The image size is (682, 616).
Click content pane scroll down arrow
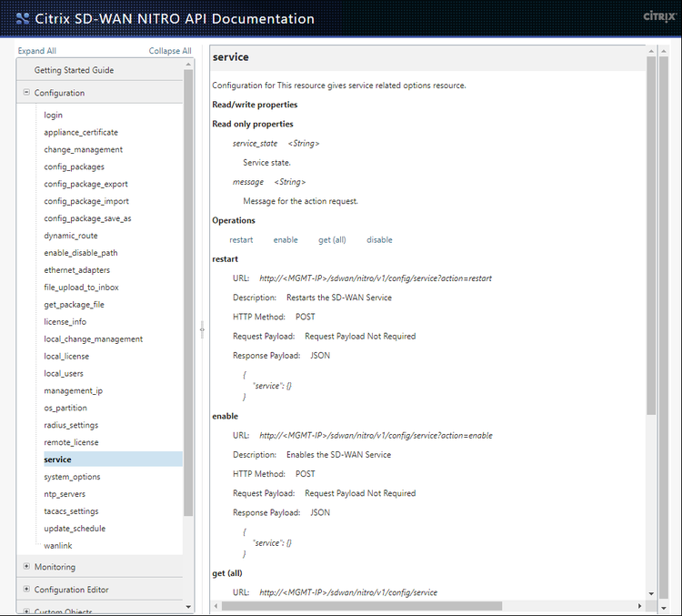(651, 593)
